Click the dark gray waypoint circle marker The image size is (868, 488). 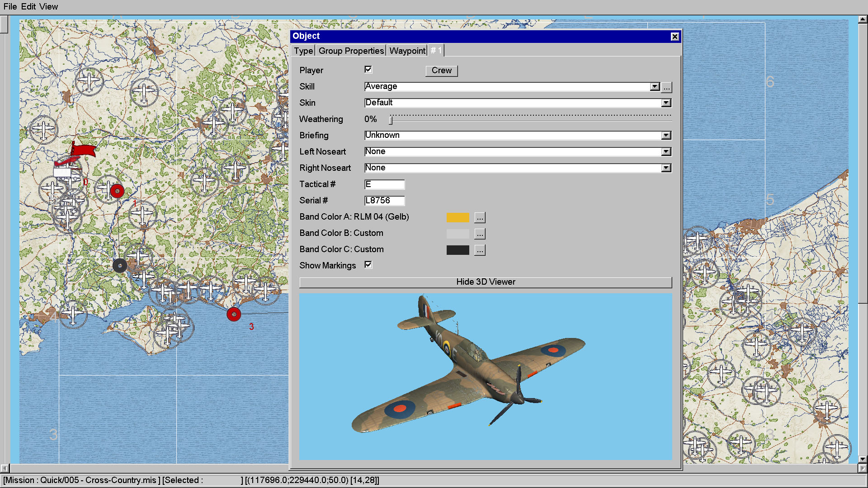click(120, 266)
